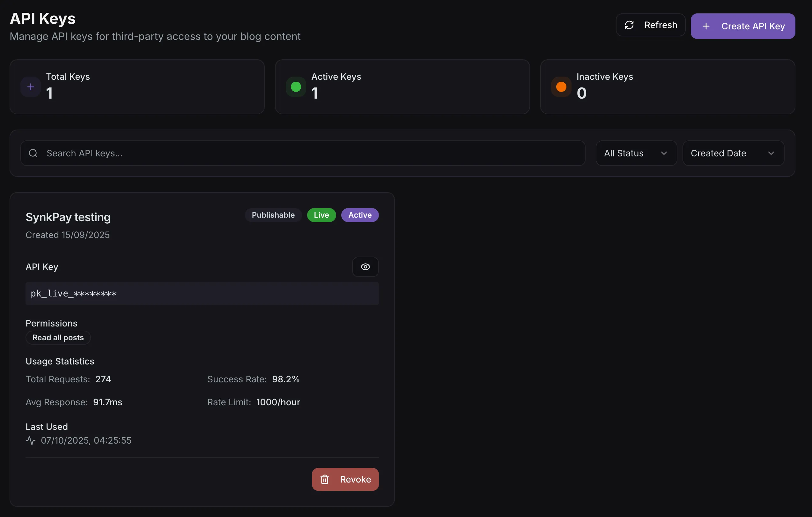Click the trash icon on Revoke button
The image size is (812, 517).
point(324,479)
